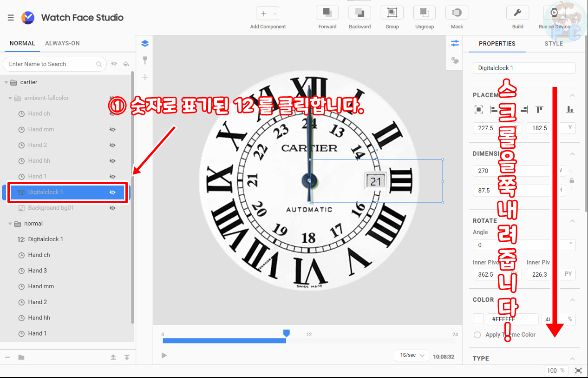Click the move layer down icon
The image size is (588, 378).
point(127,357)
